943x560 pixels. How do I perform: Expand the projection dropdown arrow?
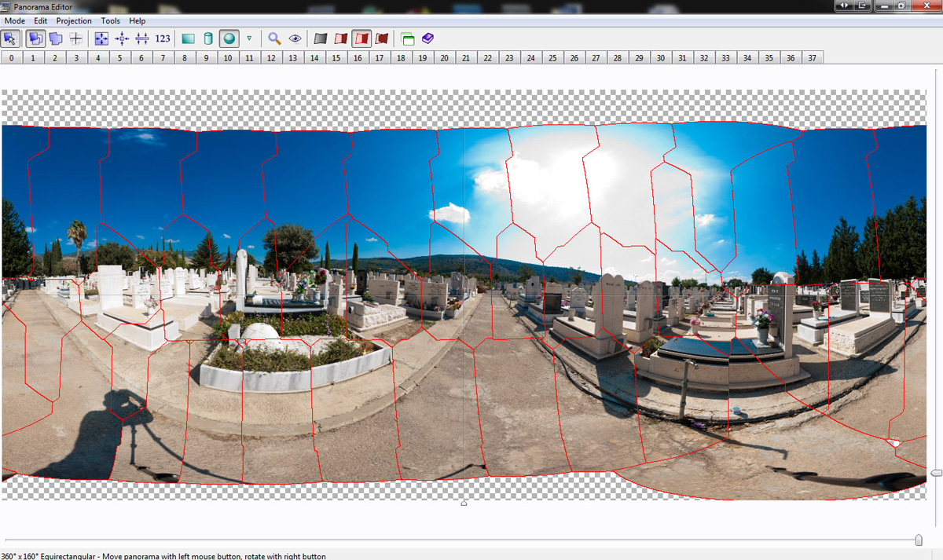pos(249,38)
